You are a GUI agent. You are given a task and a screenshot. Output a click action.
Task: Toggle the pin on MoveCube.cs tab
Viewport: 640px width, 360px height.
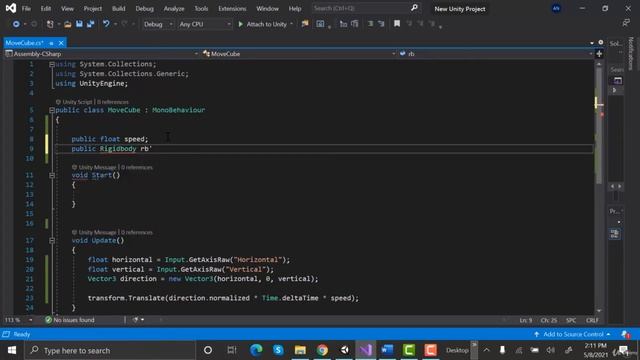pos(51,43)
